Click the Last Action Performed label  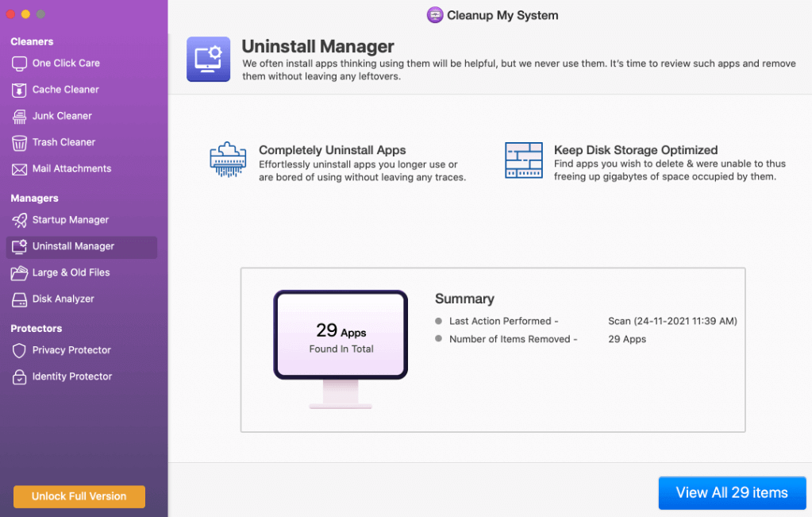click(503, 321)
